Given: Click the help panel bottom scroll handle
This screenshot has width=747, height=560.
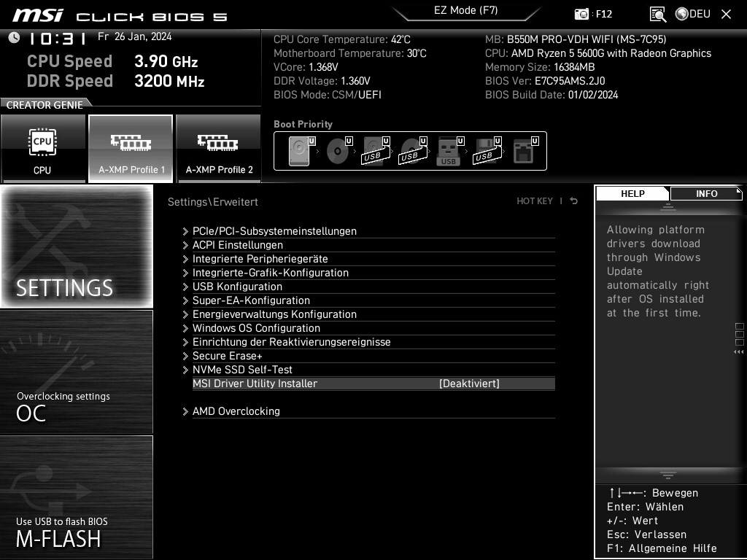Looking at the screenshot, I should 668,475.
